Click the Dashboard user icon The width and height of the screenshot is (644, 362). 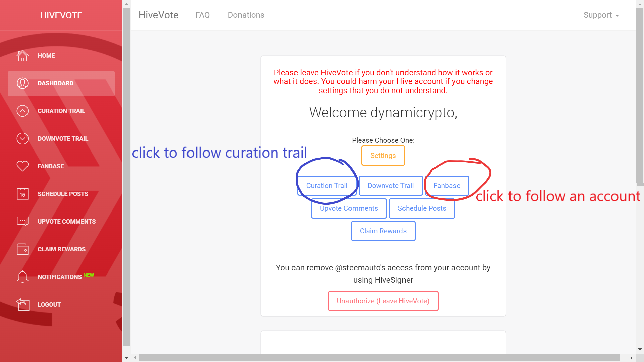[22, 83]
